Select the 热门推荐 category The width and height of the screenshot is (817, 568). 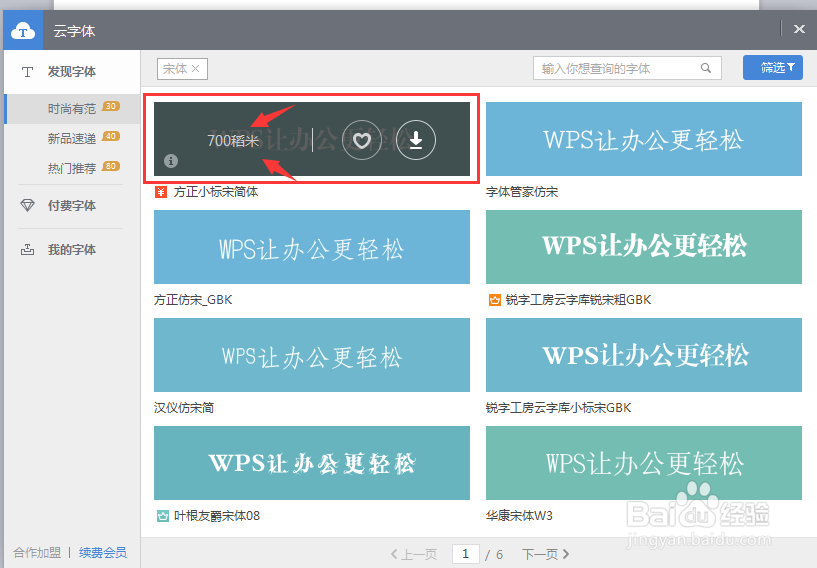click(x=72, y=168)
